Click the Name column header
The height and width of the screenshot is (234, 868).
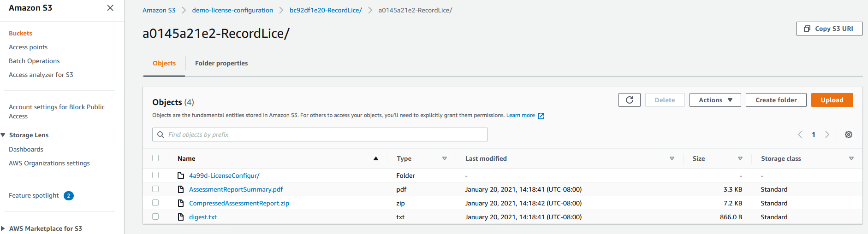pos(186,158)
